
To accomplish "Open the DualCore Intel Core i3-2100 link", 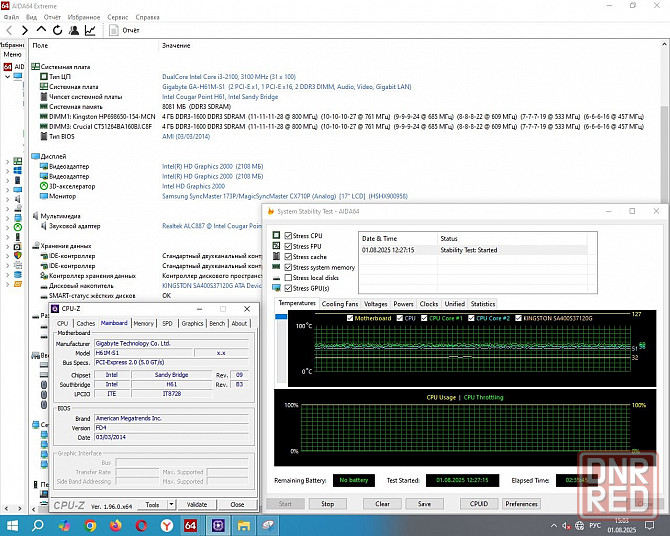I will 229,77.
